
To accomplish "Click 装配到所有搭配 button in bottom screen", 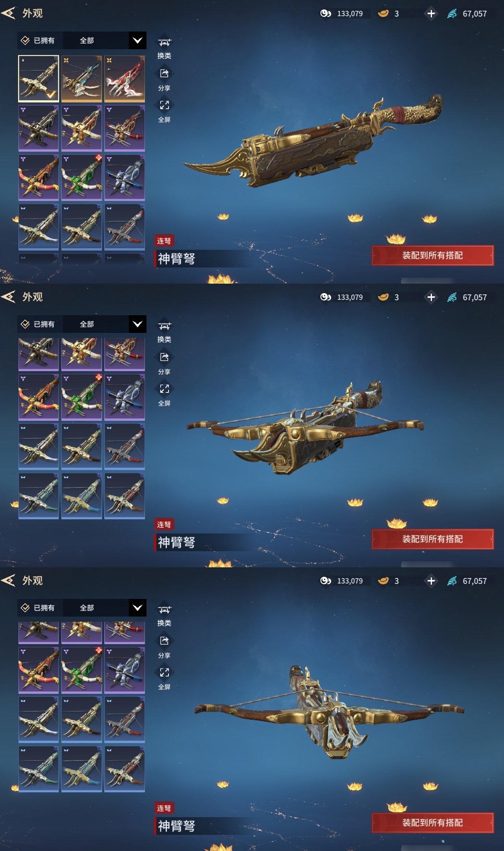I will 432,823.
